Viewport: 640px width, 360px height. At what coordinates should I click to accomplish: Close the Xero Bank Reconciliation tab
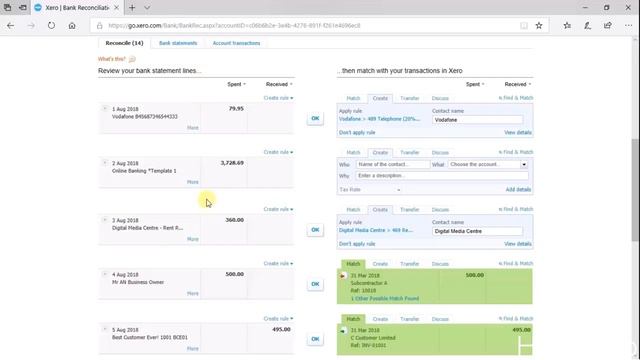pos(116,8)
